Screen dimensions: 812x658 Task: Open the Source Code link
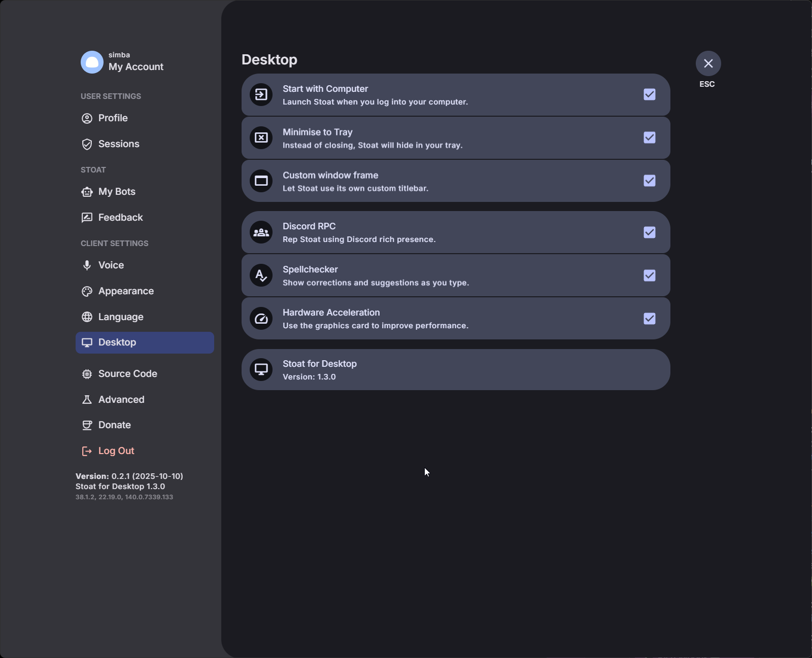pyautogui.click(x=145, y=374)
